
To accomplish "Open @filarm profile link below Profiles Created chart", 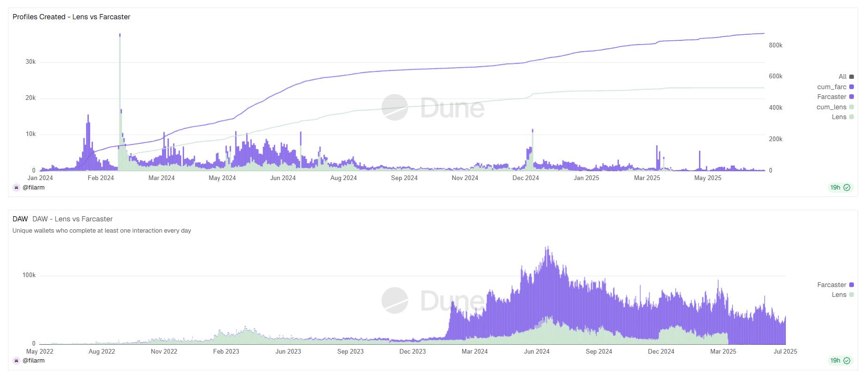I will (x=33, y=188).
